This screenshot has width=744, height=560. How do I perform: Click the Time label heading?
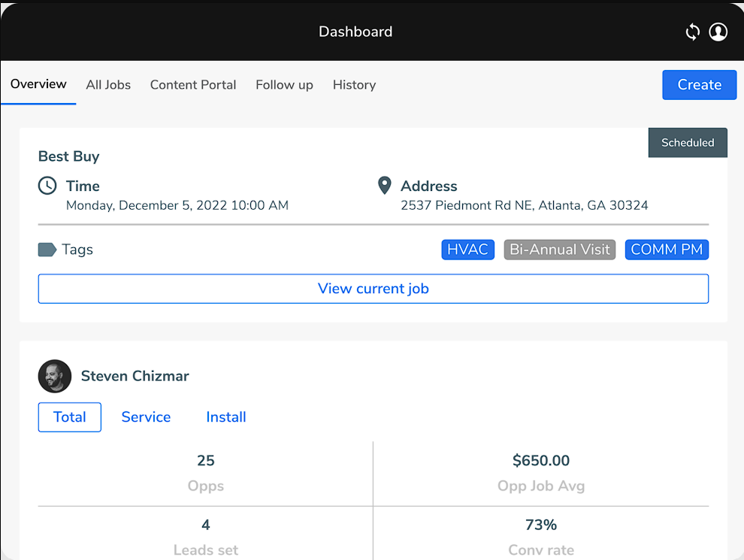tap(83, 186)
